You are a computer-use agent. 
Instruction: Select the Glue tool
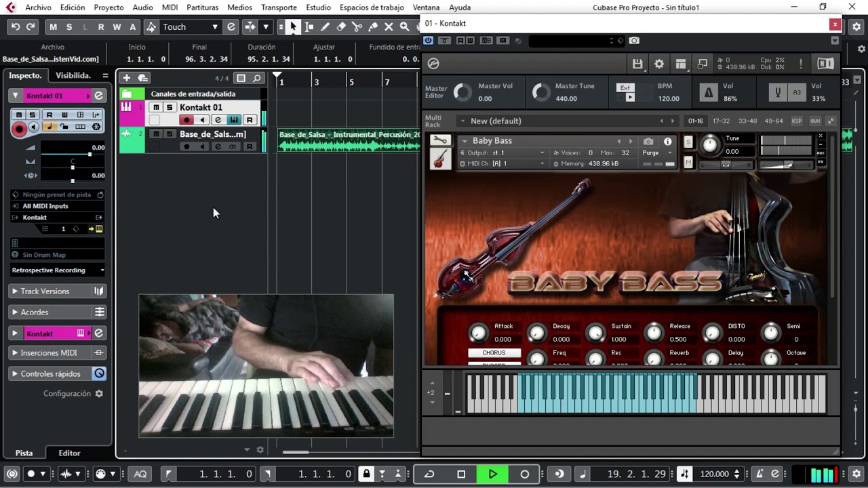[373, 27]
